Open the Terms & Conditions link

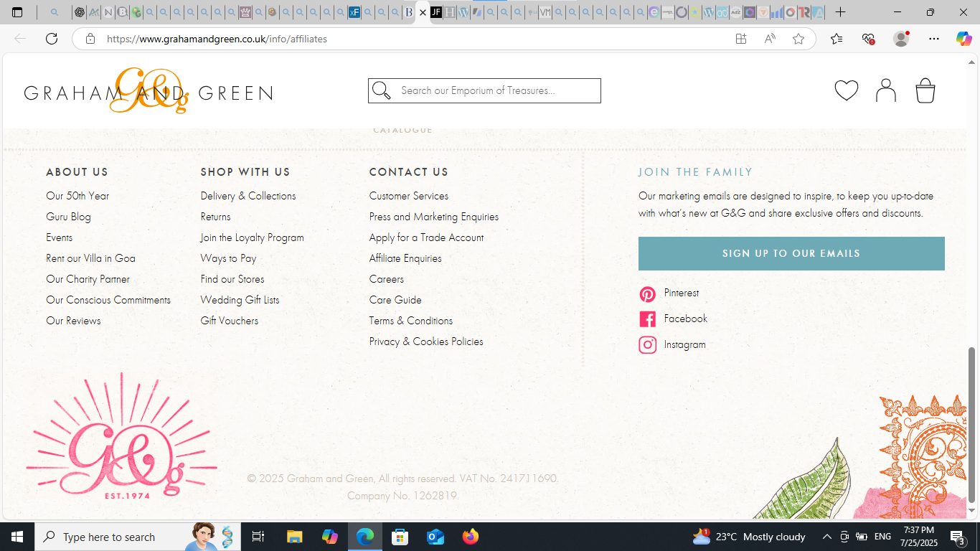[411, 321]
